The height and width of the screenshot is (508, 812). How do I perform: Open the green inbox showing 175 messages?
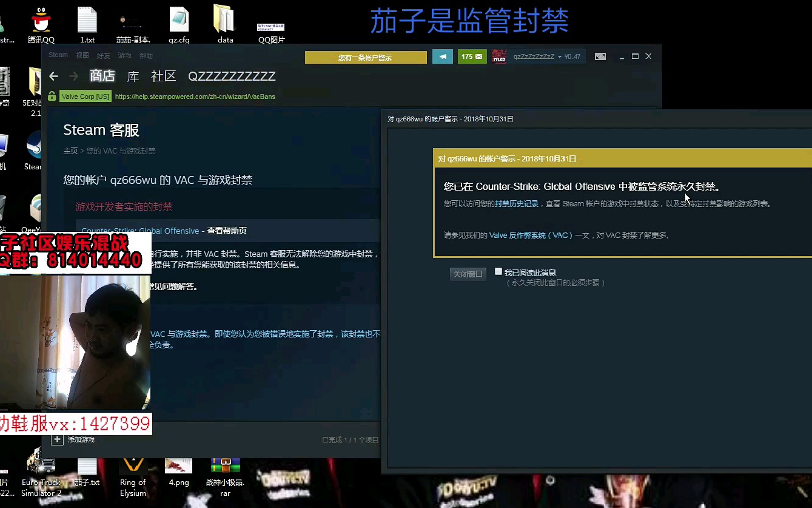pos(472,56)
